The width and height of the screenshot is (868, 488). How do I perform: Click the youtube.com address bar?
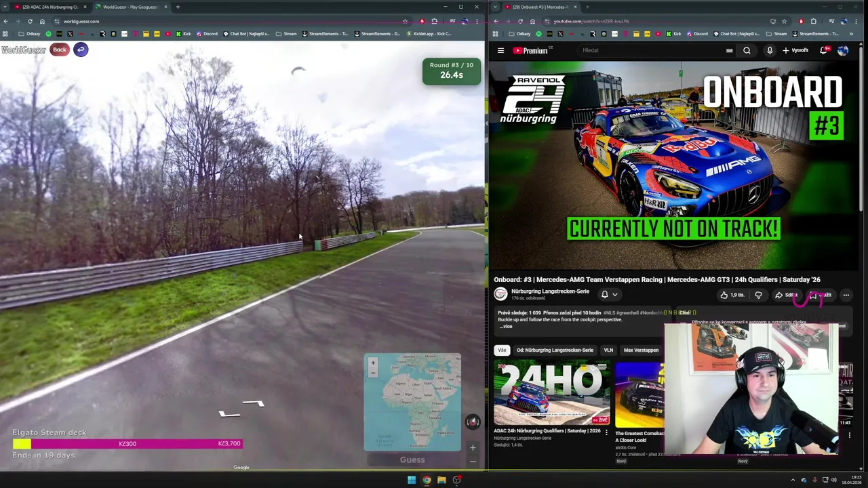click(x=658, y=21)
